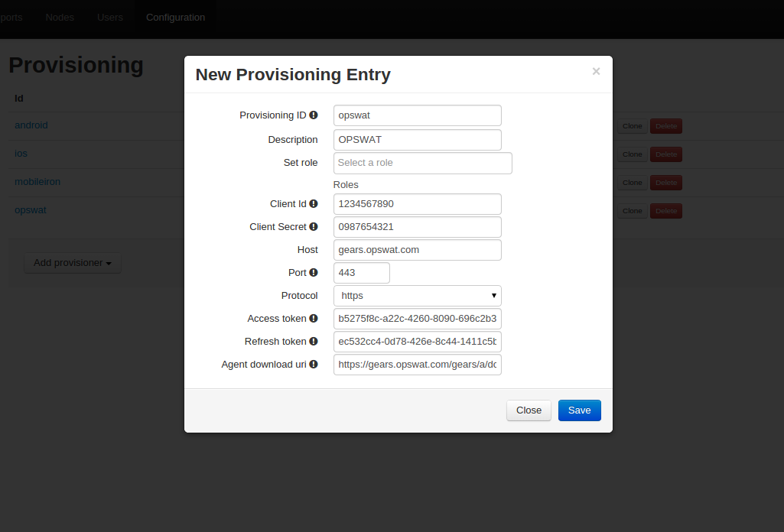Click the New Provisioning Entry title

point(293,74)
